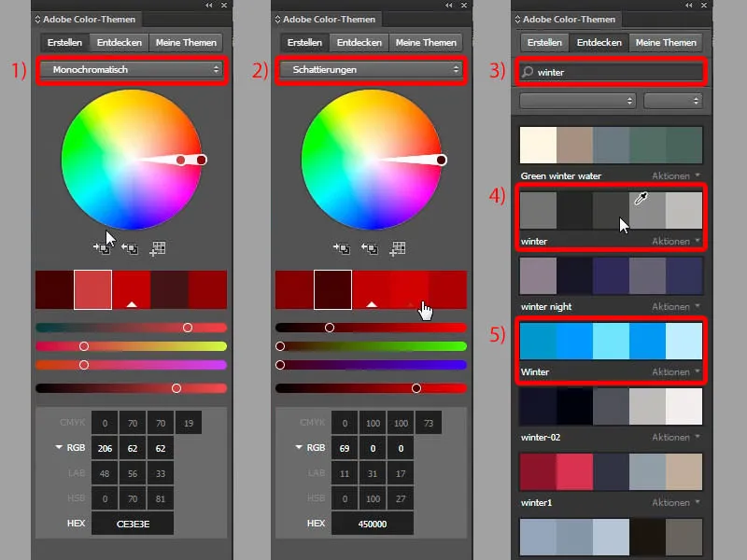The height and width of the screenshot is (560, 747).
Task: Click set-color-from-active icon in Monochromatisch panel
Action: pos(130,248)
